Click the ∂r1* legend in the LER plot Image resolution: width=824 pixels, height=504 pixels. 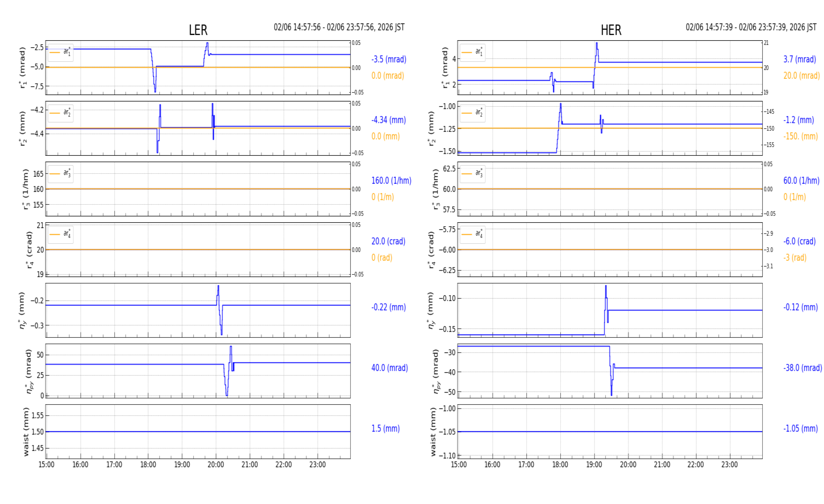click(x=61, y=52)
